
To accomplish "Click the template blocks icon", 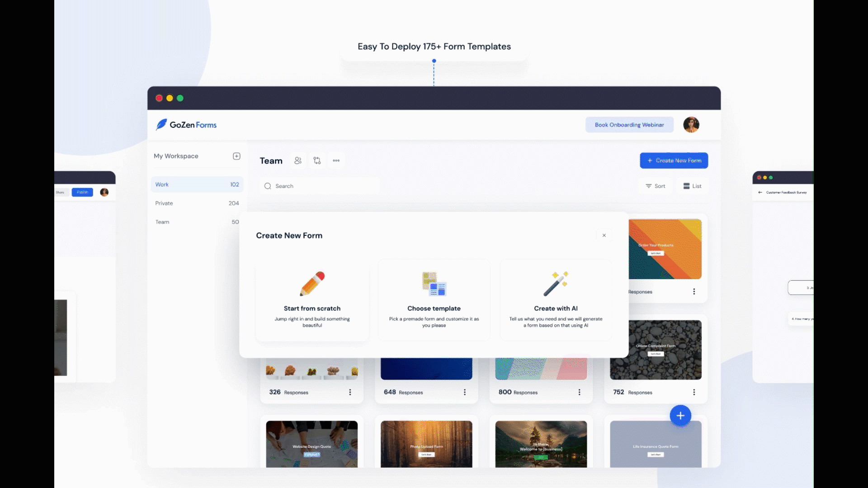I will click(x=434, y=284).
